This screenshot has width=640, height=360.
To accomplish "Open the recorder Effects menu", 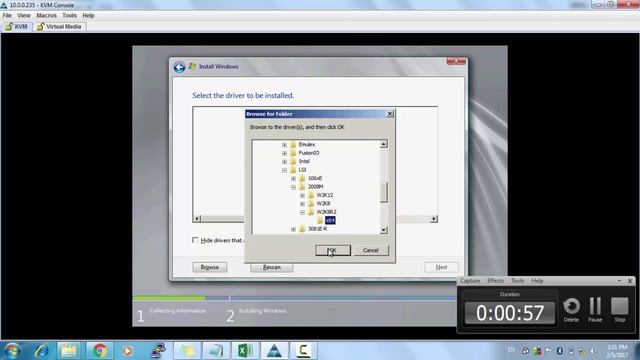I will pyautogui.click(x=496, y=281).
